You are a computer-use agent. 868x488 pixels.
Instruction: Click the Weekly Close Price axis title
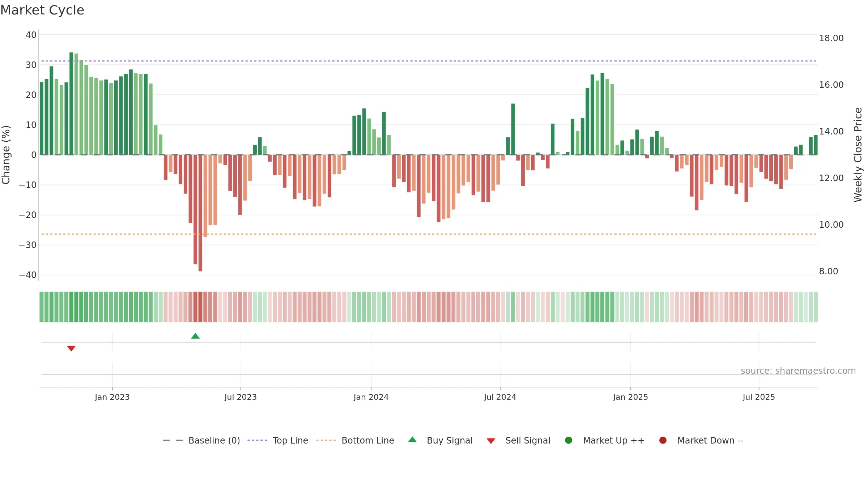pyautogui.click(x=858, y=155)
